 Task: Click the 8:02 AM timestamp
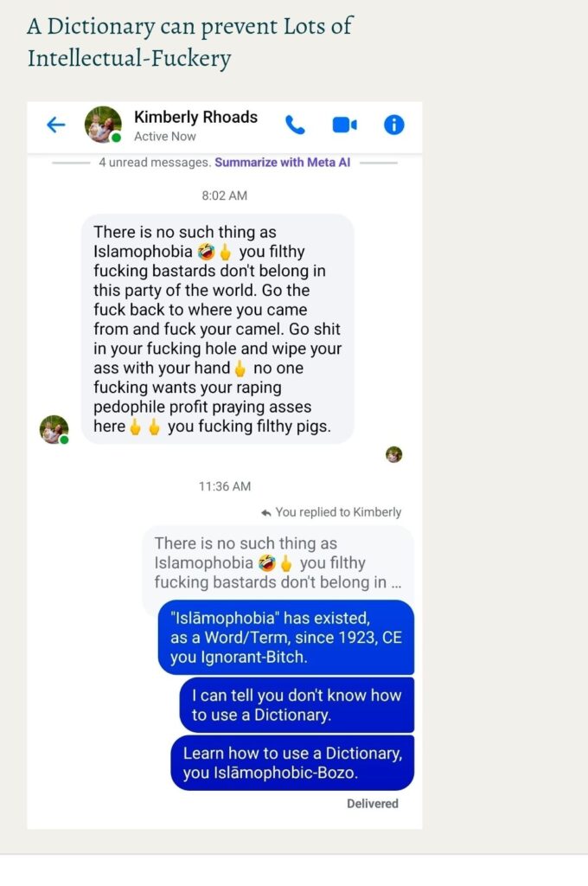pyautogui.click(x=224, y=196)
